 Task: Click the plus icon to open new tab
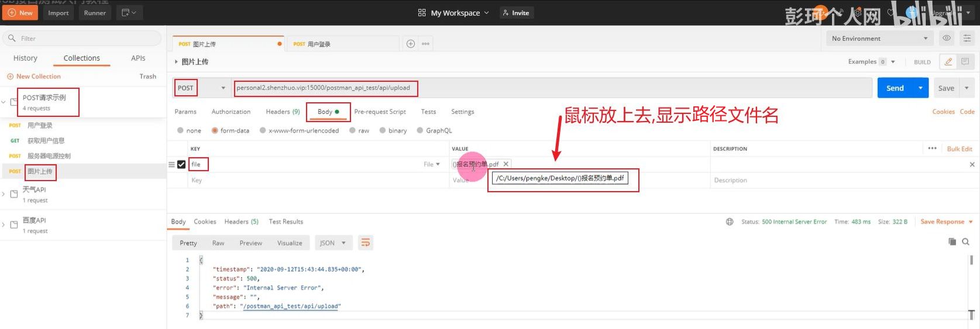click(411, 44)
